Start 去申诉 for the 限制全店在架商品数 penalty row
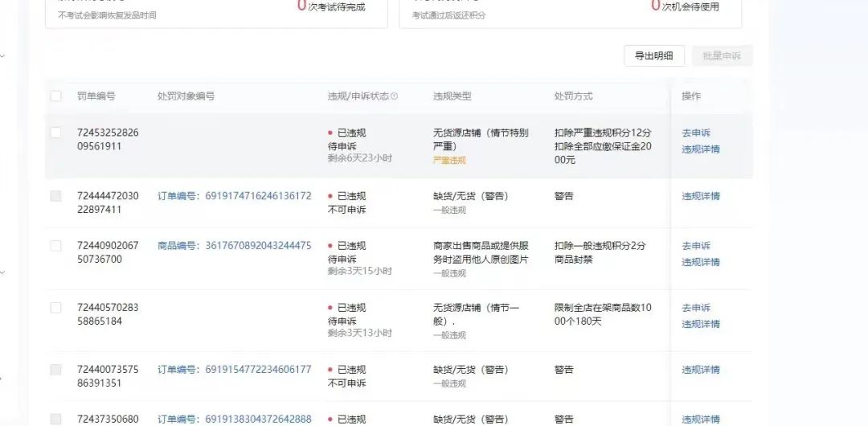Viewport: 868px width, 426px height. (x=695, y=308)
